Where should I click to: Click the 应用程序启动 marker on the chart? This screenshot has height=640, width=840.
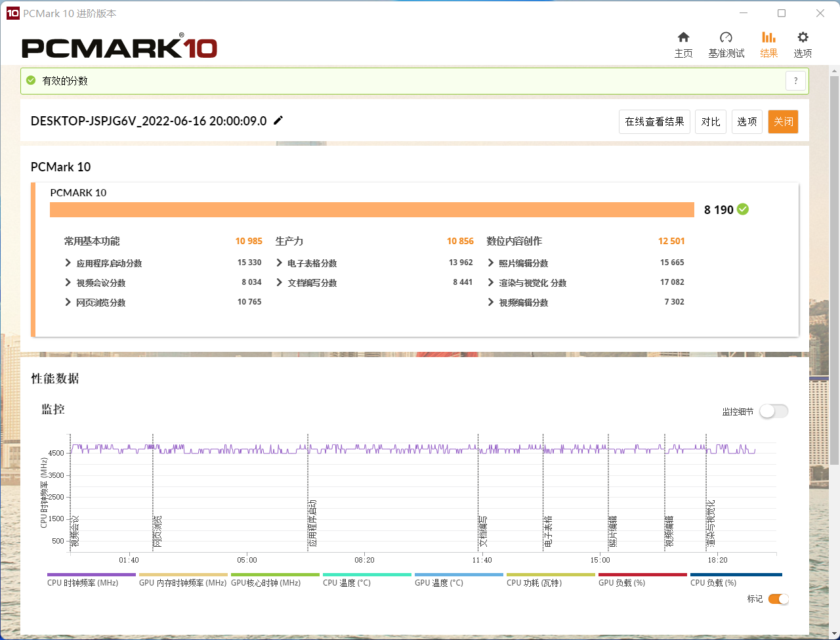click(312, 523)
